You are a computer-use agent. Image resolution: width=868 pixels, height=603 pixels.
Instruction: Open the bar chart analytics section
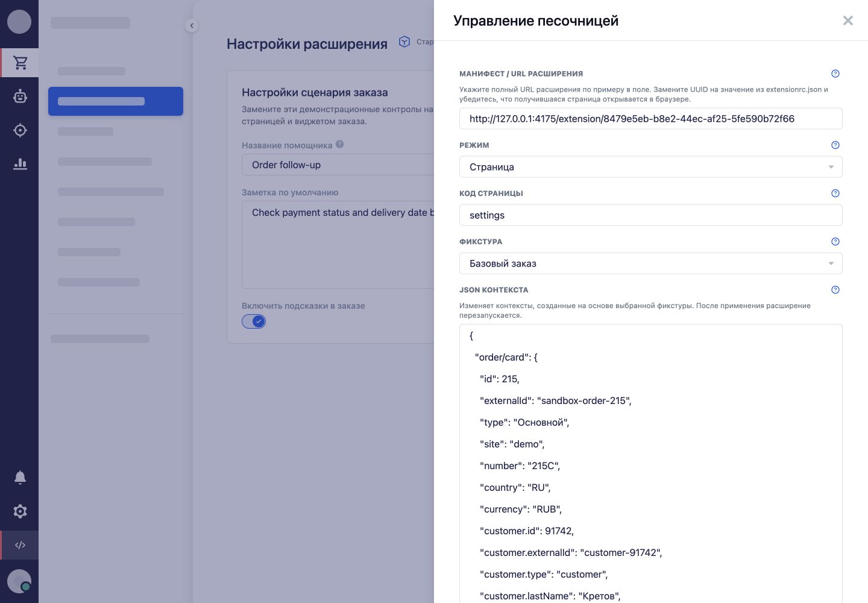(20, 164)
